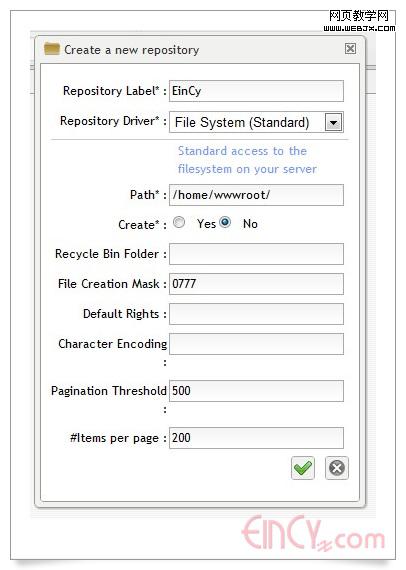Click the EinCy.com logo watermark
The width and height of the screenshot is (406, 570).
coord(313,534)
